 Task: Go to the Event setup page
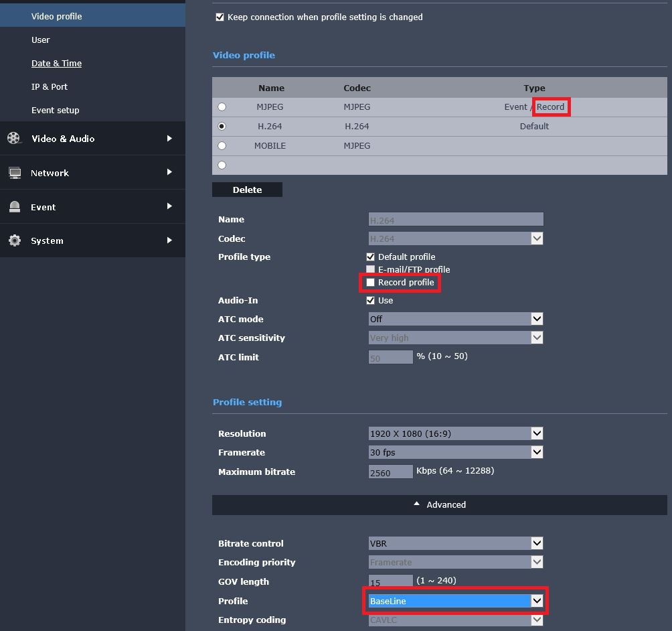55,111
